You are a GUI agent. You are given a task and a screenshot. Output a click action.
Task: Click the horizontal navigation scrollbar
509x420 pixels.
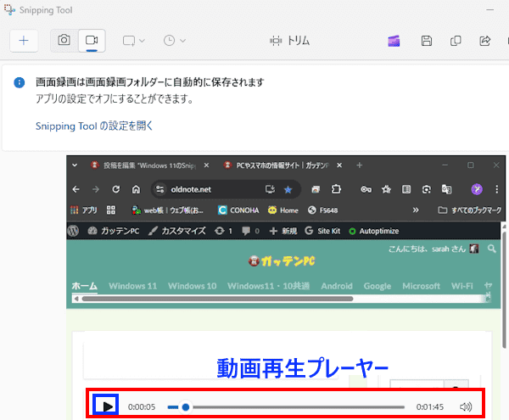(217, 299)
